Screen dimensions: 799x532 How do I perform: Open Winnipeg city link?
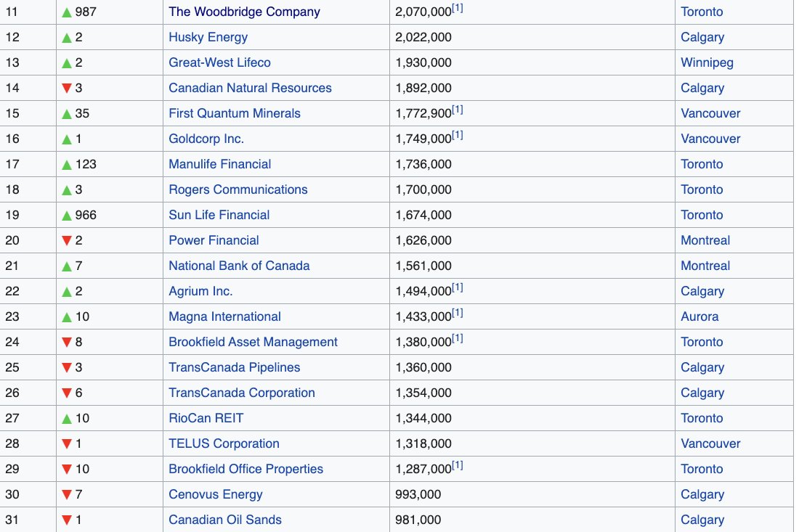707,62
